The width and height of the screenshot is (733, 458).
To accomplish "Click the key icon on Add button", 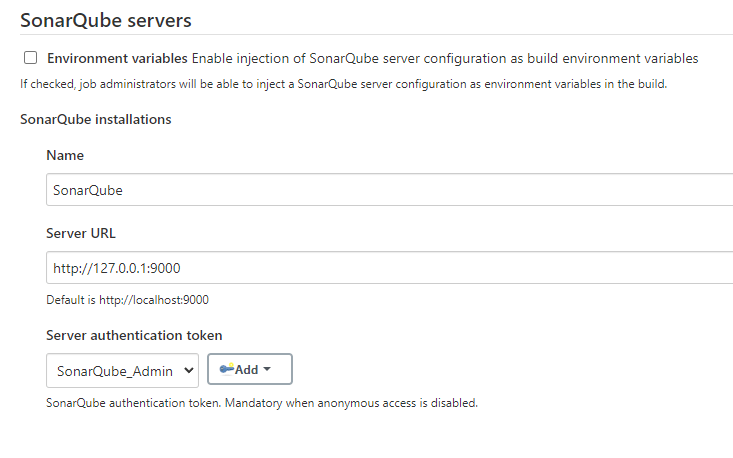I will tap(226, 369).
